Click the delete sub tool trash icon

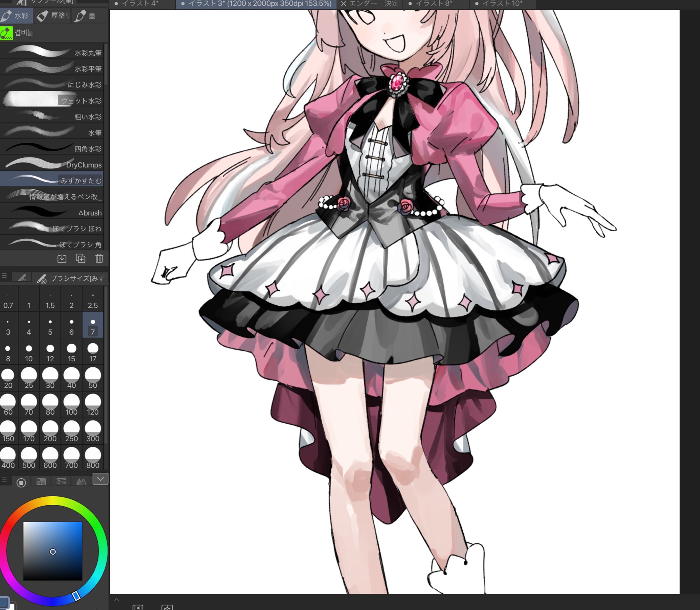99,259
